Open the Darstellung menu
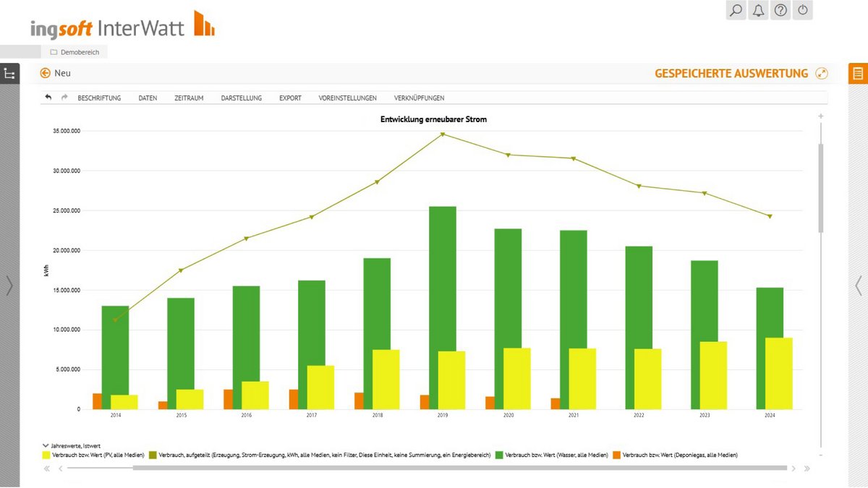This screenshot has height=488, width=868. tap(242, 98)
